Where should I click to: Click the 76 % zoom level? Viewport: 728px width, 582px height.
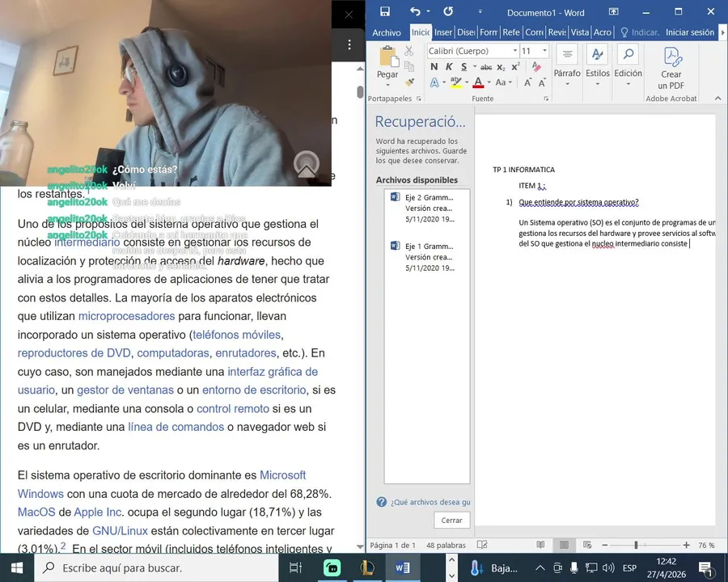[x=706, y=546]
